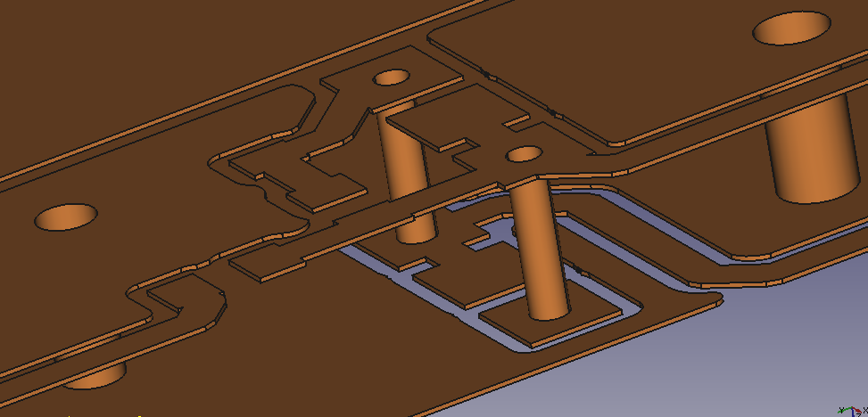Click the oval drill hole on left plane

66,217
